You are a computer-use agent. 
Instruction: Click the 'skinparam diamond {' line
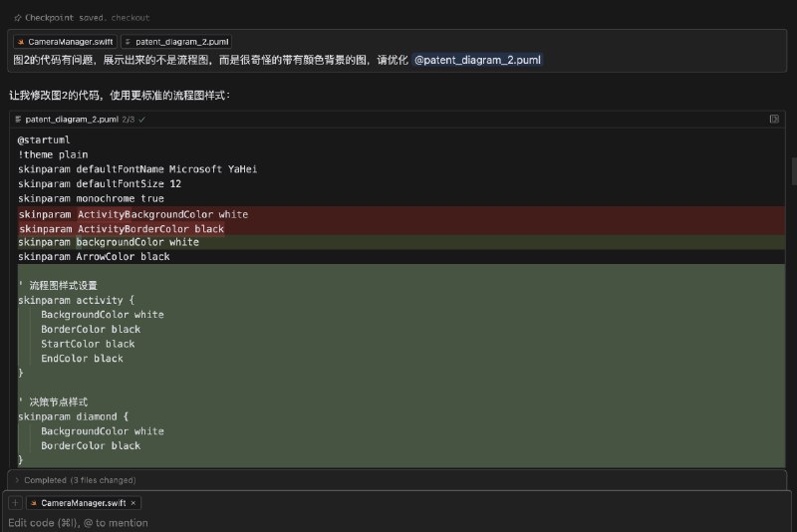coord(73,416)
